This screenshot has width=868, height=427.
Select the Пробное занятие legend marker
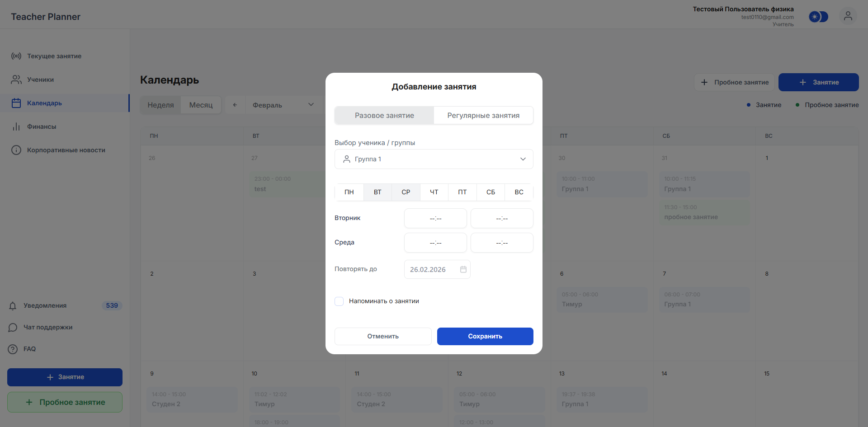click(797, 104)
